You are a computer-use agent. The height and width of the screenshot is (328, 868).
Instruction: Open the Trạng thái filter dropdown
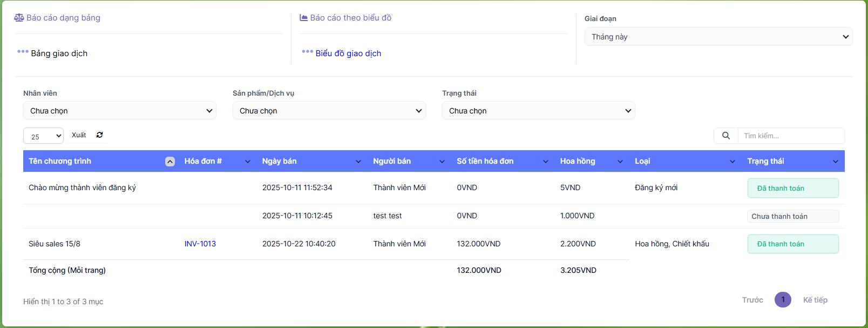coord(538,111)
